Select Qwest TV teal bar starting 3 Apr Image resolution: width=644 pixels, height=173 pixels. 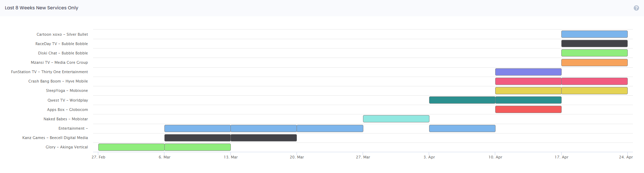462,100
